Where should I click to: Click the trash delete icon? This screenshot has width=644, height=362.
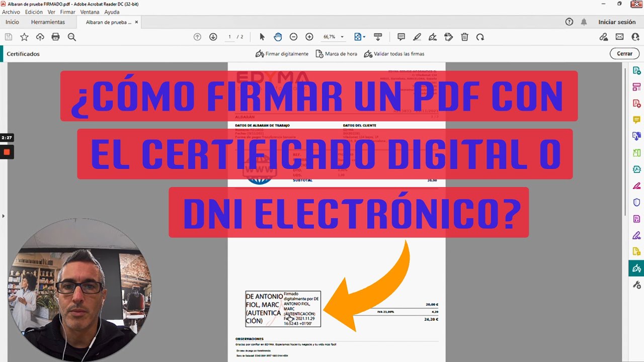464,37
